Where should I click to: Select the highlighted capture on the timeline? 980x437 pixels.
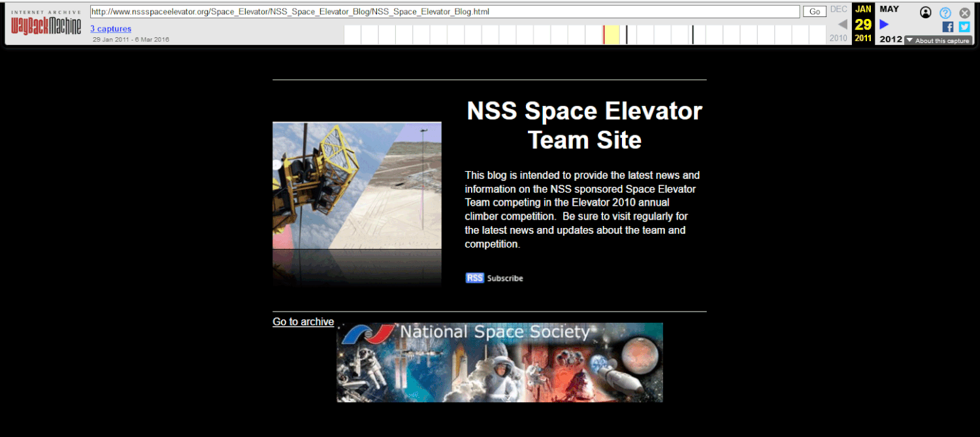click(611, 34)
